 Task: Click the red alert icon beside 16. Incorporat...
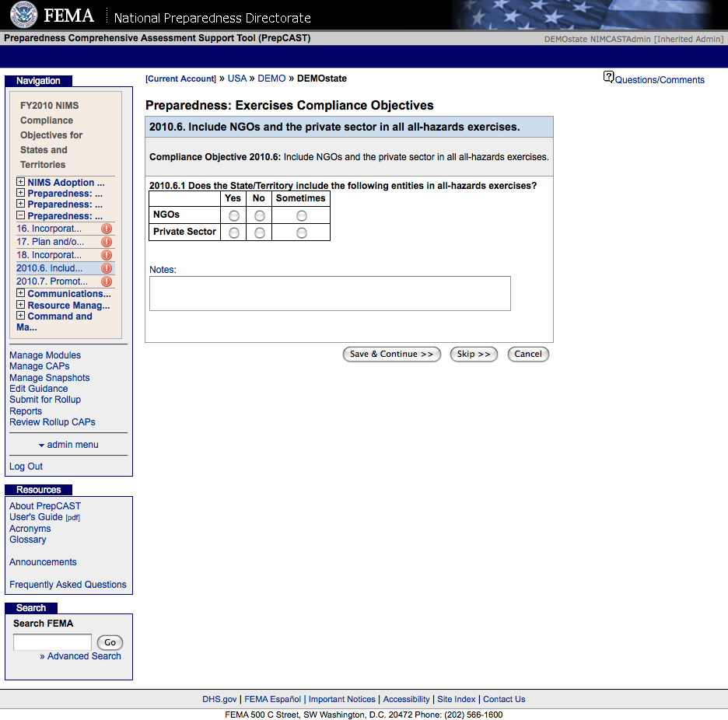coord(107,229)
